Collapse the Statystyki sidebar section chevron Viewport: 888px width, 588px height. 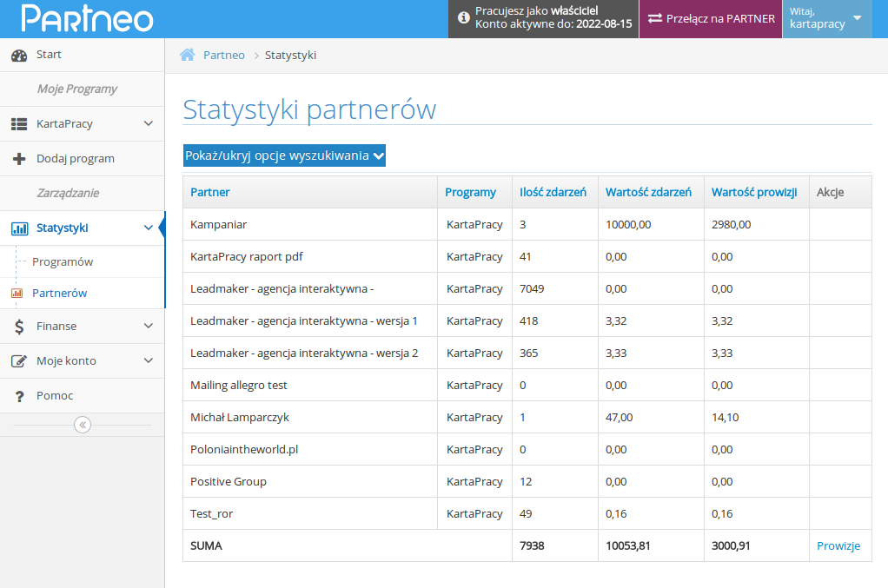(x=149, y=228)
